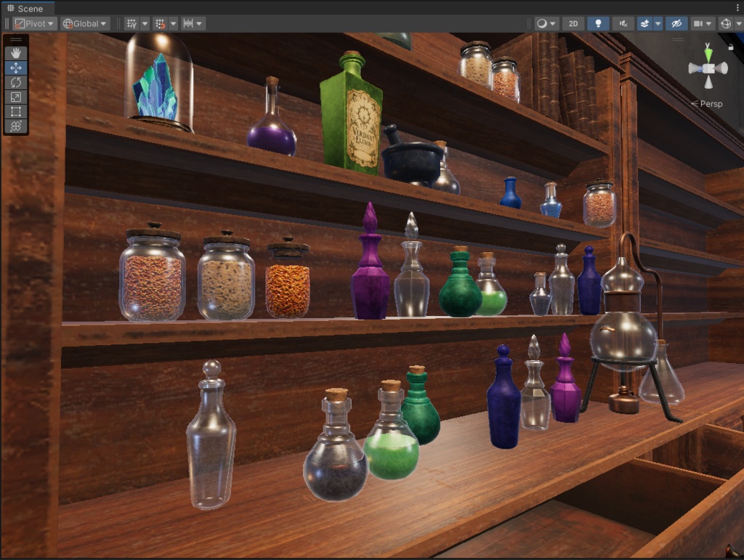Select the Move tool
The height and width of the screenshot is (560, 744).
pos(16,68)
